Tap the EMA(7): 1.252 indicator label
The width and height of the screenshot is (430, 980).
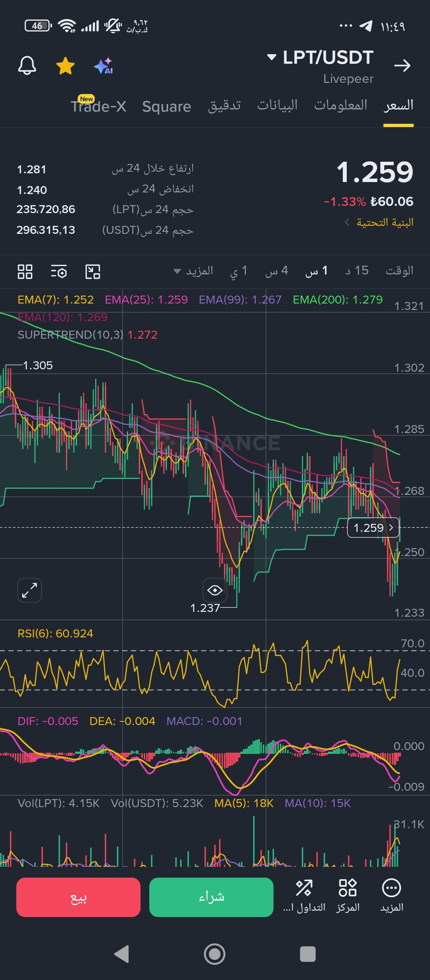pyautogui.click(x=56, y=300)
